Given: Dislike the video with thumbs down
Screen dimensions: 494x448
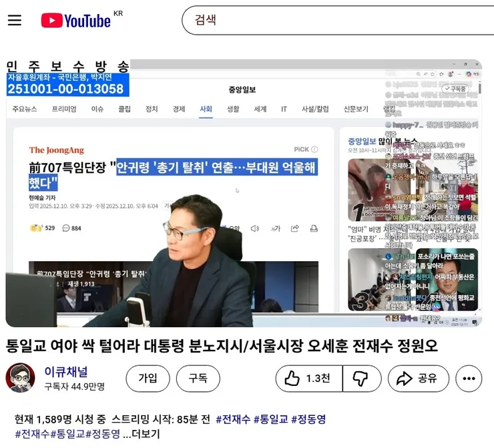Looking at the screenshot, I should click(362, 378).
